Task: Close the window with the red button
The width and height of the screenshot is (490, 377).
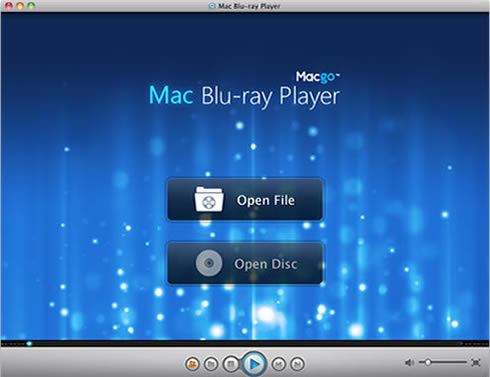Action: (x=9, y=5)
